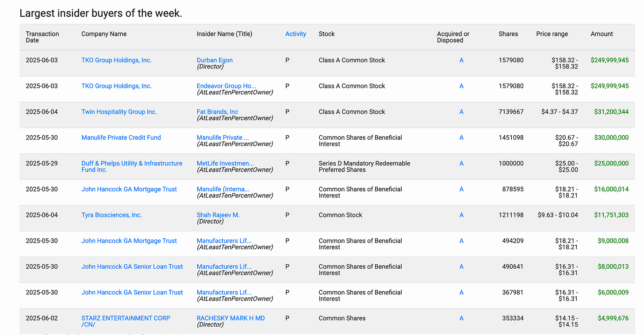View insider MetLife Investmen... profile
The height and width of the screenshot is (335, 644).
[225, 164]
